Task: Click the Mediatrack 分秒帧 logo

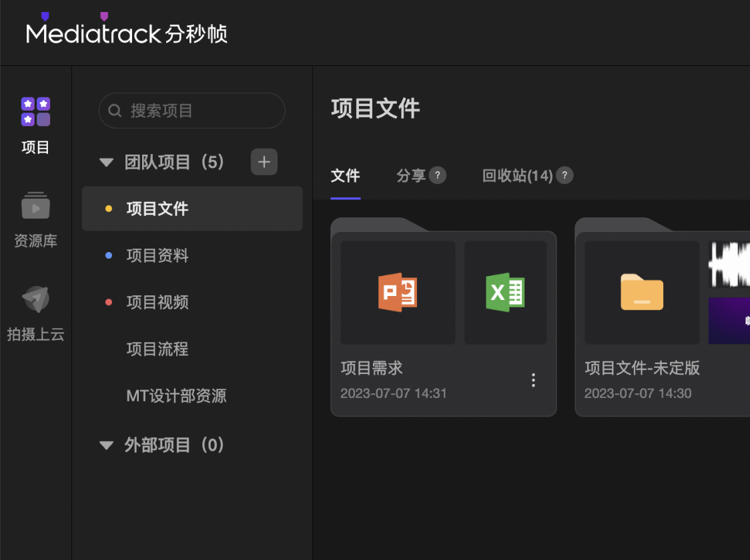Action: tap(127, 29)
